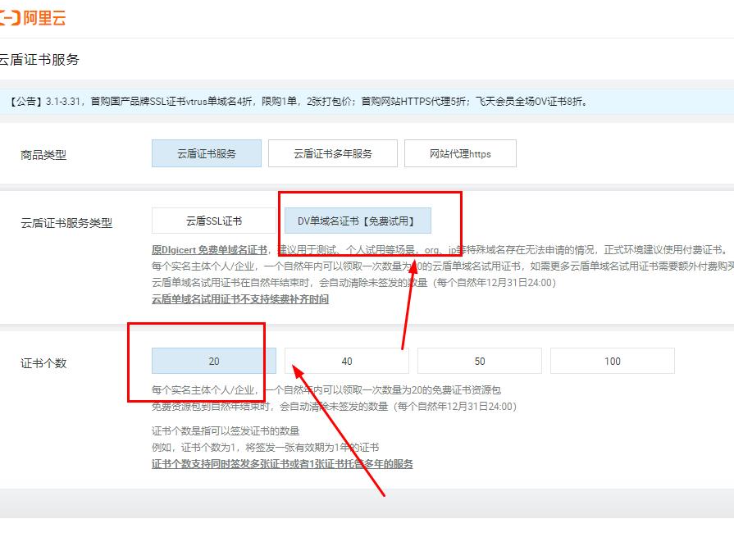Open the 原Digicert 免费单域名证书 link

pyautogui.click(x=209, y=249)
